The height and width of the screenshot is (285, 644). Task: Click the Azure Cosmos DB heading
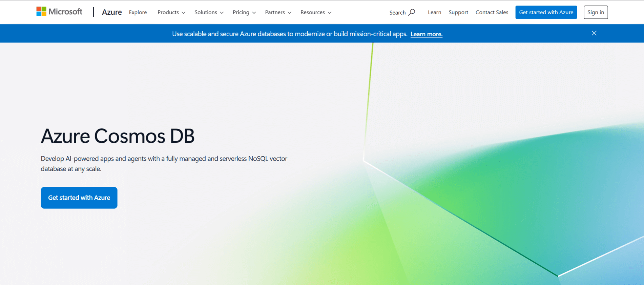pyautogui.click(x=118, y=136)
